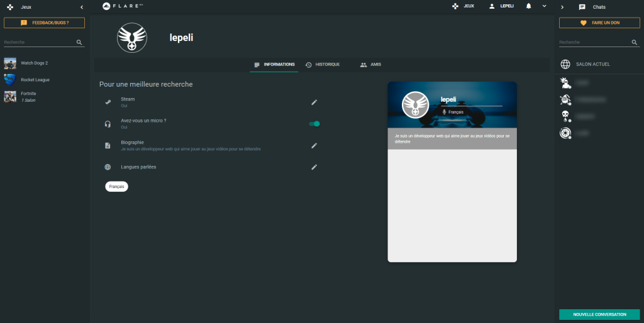Open the Fortnite game with 1 Salon
Screen dimensions: 644x323
click(45, 96)
